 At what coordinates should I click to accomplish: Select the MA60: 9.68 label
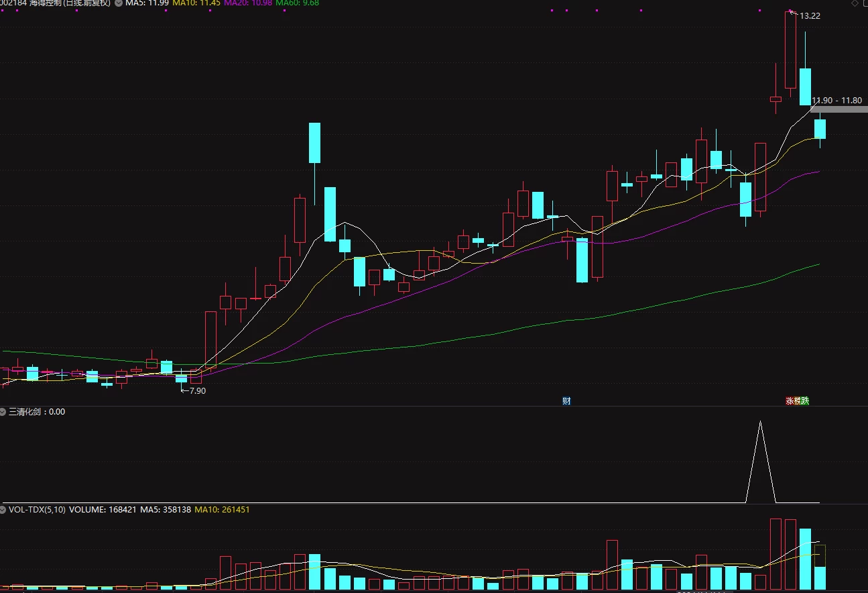pyautogui.click(x=298, y=3)
